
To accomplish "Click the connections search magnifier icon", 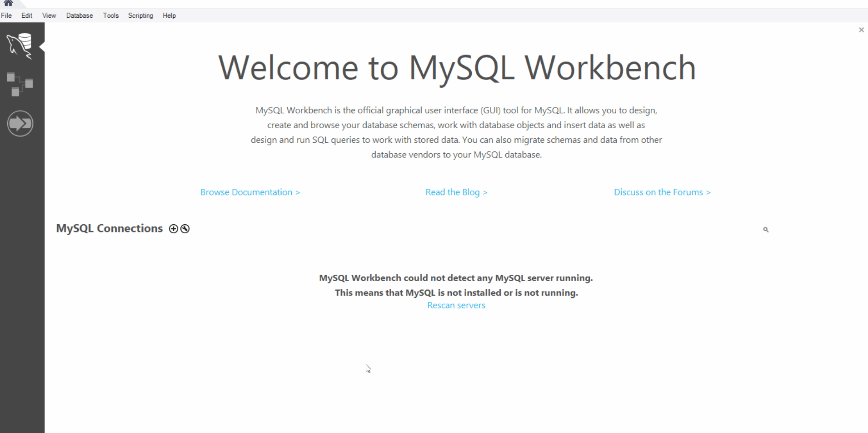I will click(x=766, y=230).
